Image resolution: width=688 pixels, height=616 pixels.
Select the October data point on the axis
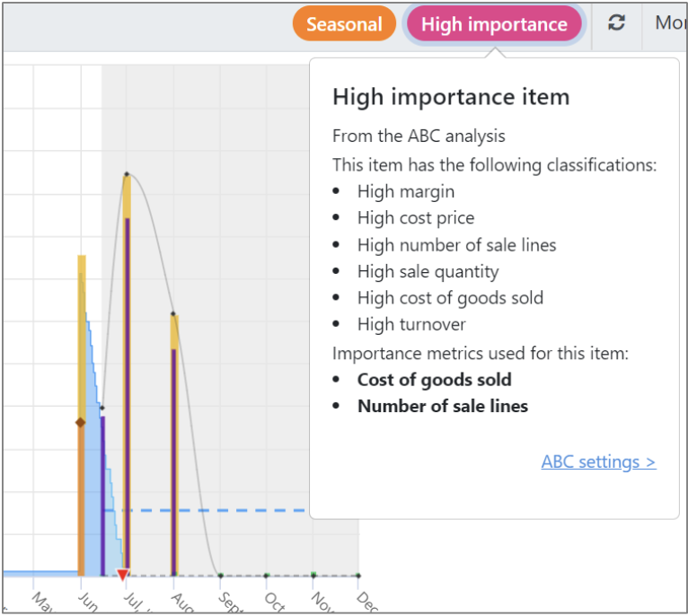click(267, 575)
